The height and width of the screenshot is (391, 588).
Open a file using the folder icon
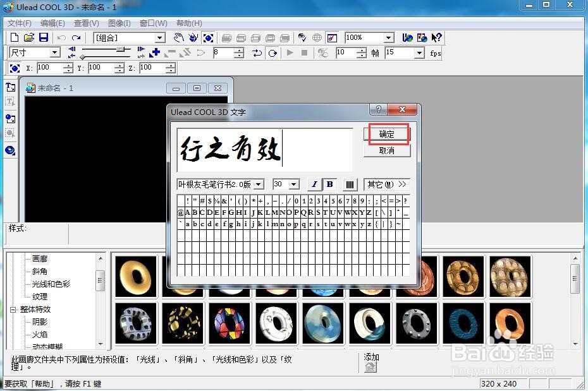pyautogui.click(x=29, y=37)
